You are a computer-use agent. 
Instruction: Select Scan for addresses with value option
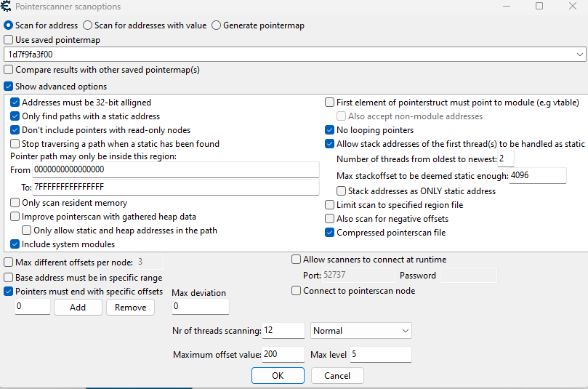[x=89, y=25]
